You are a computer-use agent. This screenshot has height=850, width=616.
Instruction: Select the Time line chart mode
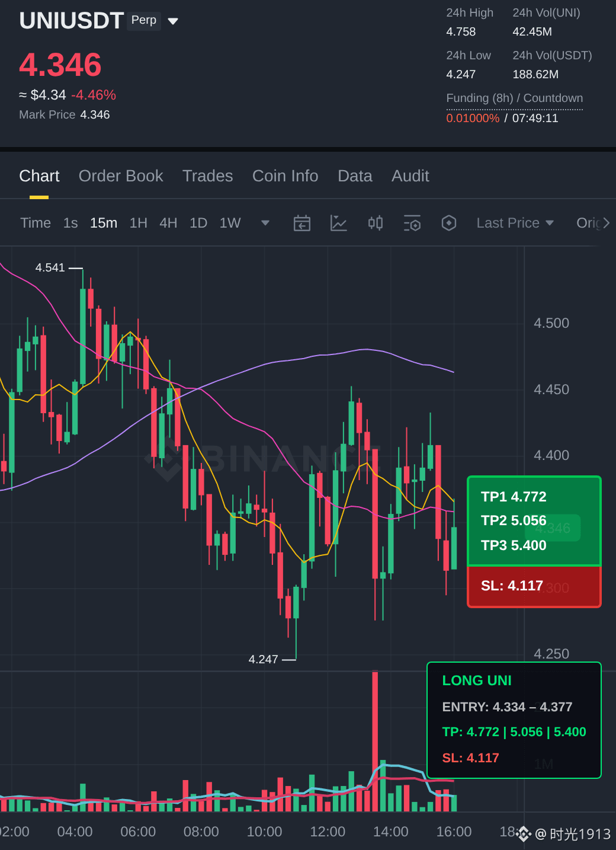pyautogui.click(x=36, y=223)
